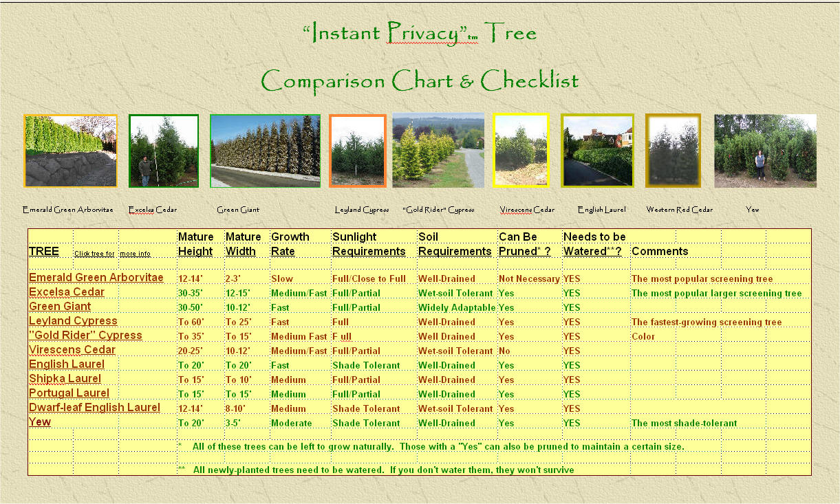Image resolution: width=840 pixels, height=504 pixels.
Task: Select the Virescens Cedar yellow-framed photo
Action: (521, 151)
